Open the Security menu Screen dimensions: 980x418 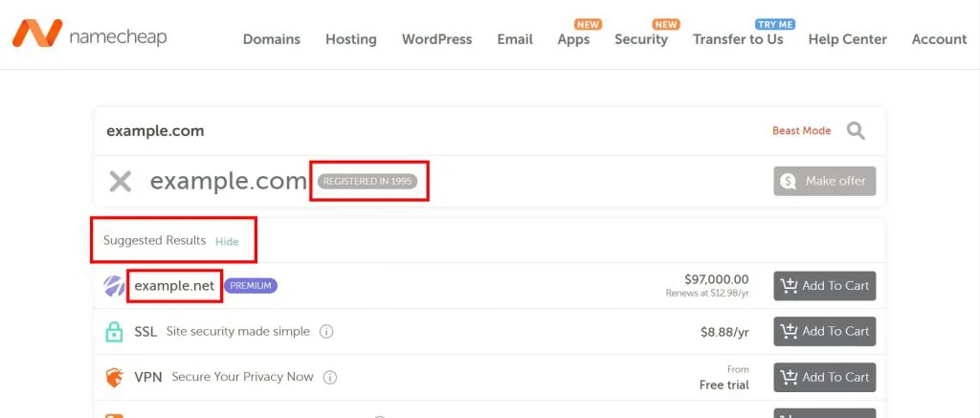click(x=641, y=39)
